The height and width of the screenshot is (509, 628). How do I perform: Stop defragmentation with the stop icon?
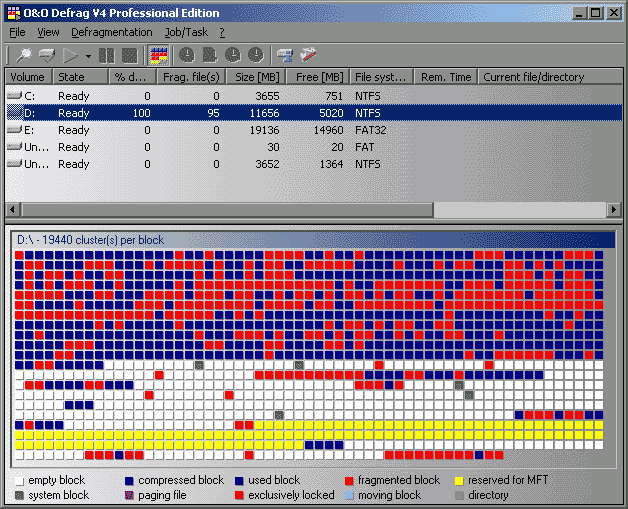pos(129,55)
